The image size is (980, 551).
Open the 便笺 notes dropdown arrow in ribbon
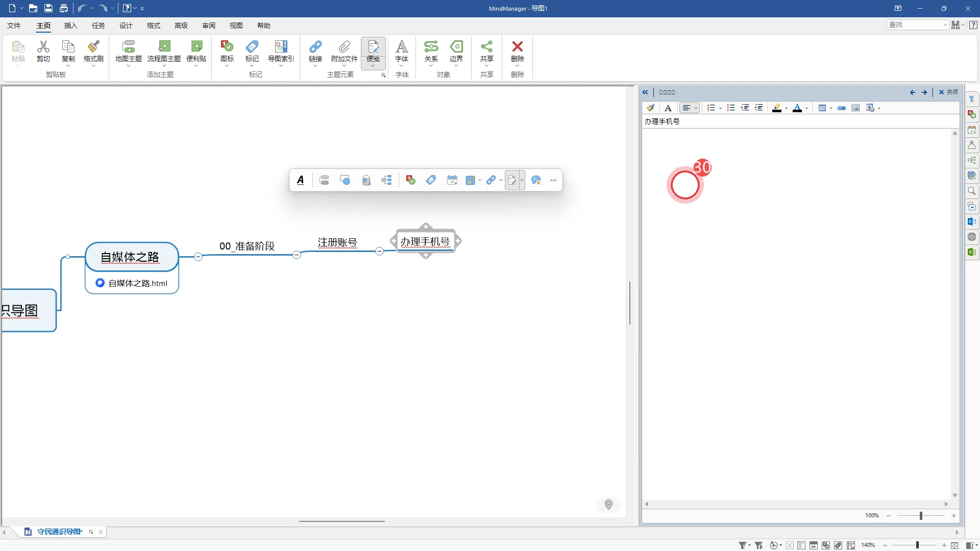(x=373, y=66)
